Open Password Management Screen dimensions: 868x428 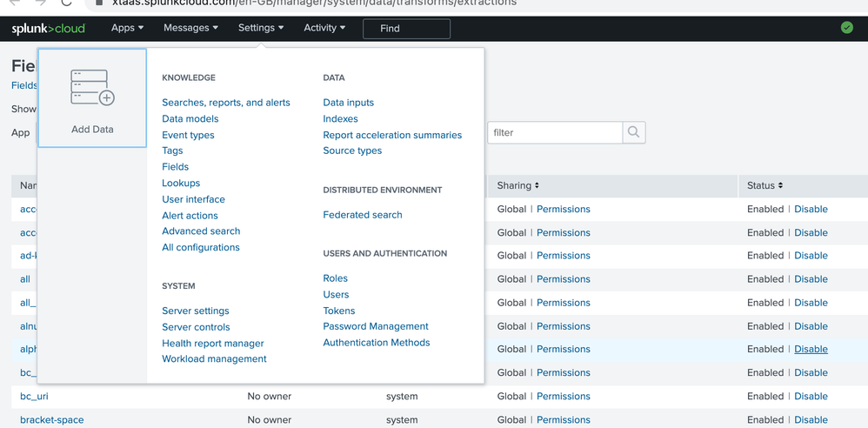click(x=376, y=327)
